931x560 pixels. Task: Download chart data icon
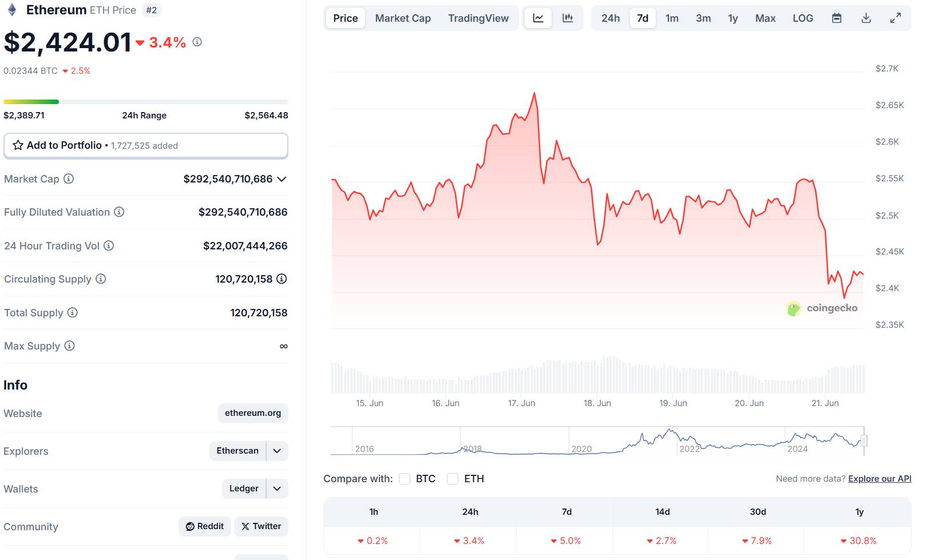pyautogui.click(x=866, y=18)
